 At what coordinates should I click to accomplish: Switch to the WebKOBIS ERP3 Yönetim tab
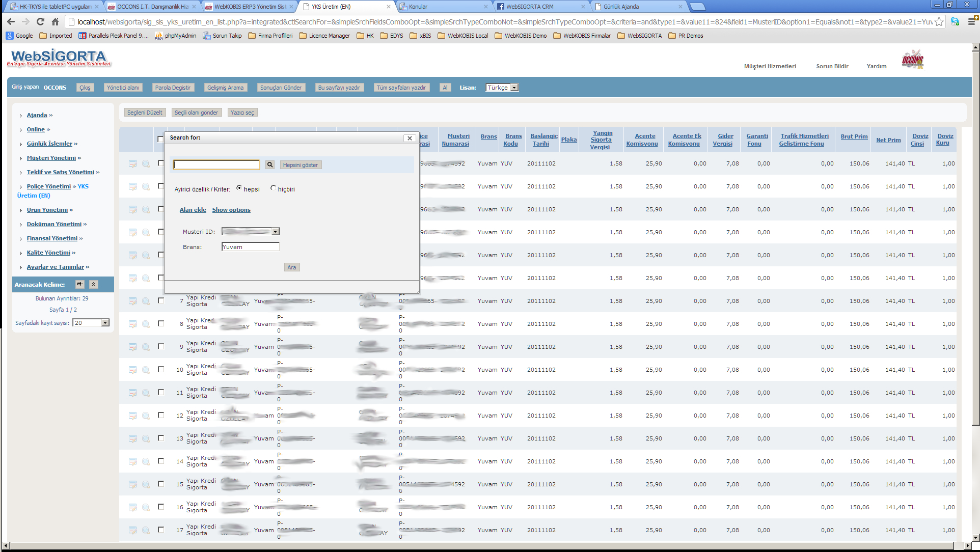(x=249, y=7)
